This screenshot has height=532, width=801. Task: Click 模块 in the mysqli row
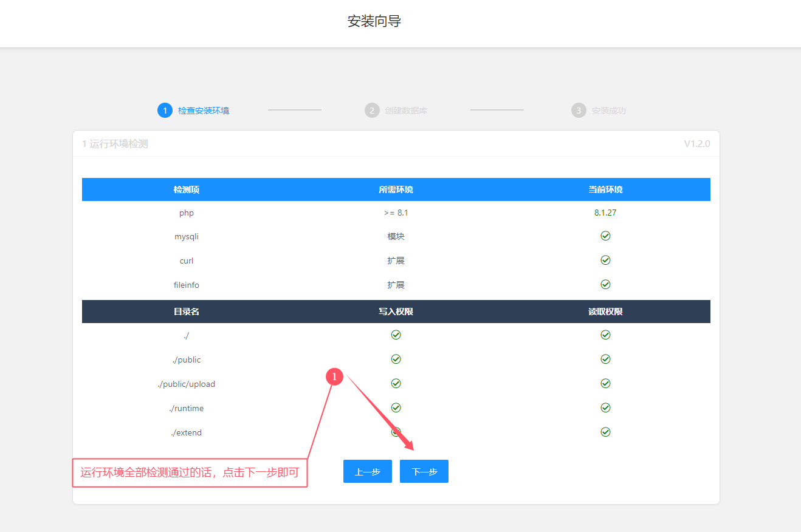pos(396,237)
